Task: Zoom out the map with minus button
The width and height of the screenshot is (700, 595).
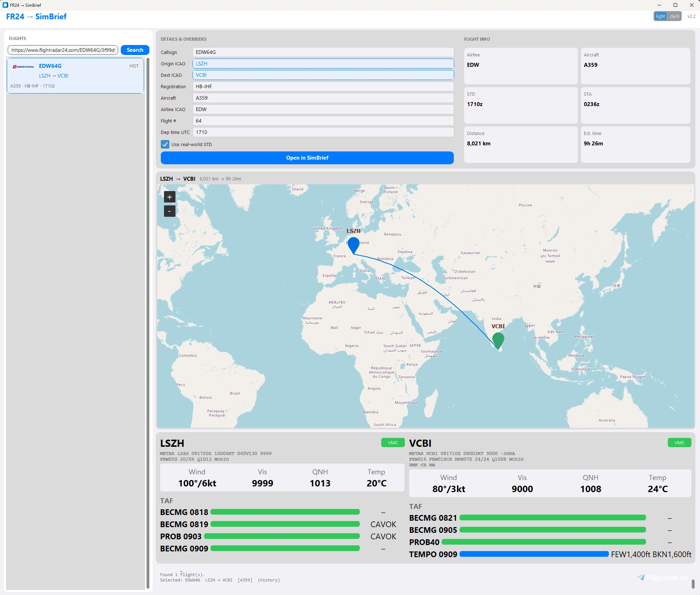Action: tap(169, 211)
